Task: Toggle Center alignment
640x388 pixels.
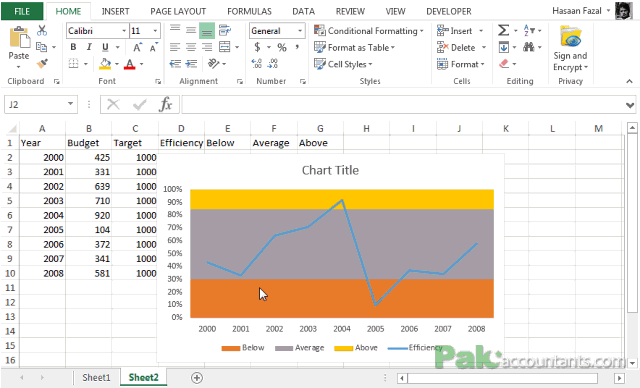Action: point(191,47)
